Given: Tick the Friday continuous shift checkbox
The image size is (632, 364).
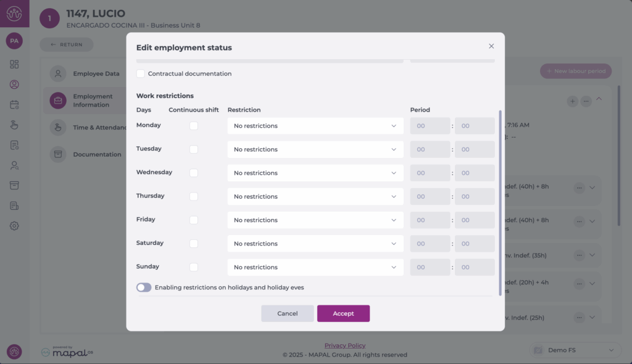Looking at the screenshot, I should click(194, 220).
